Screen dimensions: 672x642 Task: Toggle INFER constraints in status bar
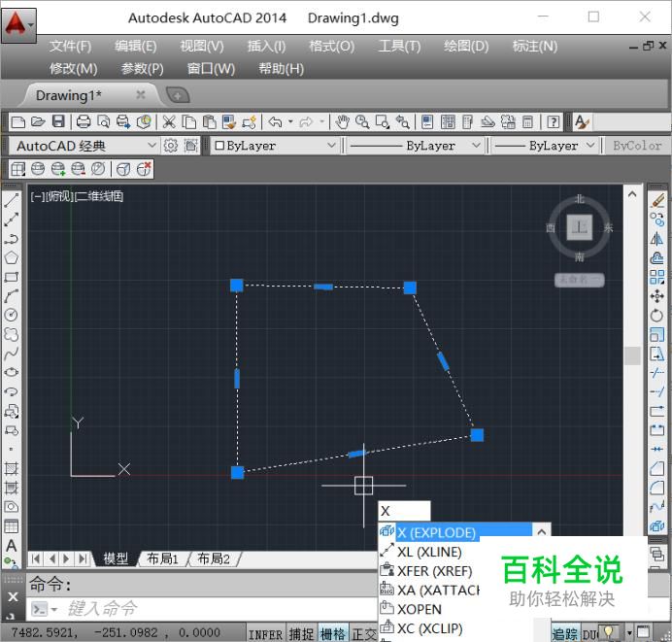(265, 634)
